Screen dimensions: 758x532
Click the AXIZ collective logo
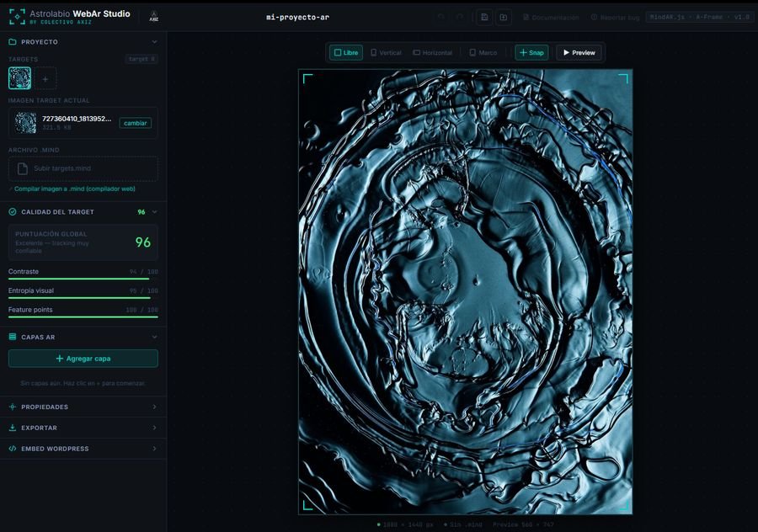point(154,17)
